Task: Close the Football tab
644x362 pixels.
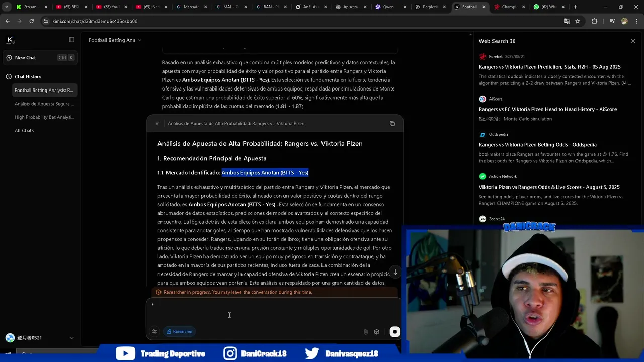Action: (x=484, y=7)
